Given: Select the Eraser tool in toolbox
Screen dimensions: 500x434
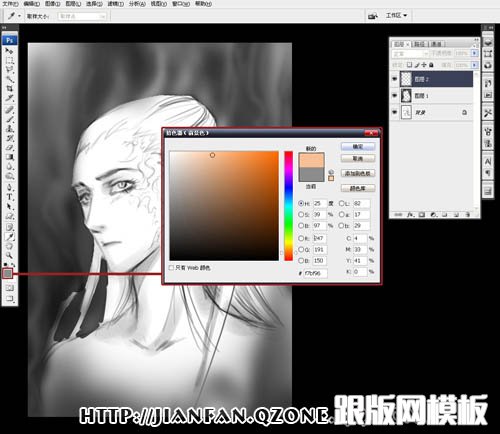Looking at the screenshot, I should coord(9,147).
